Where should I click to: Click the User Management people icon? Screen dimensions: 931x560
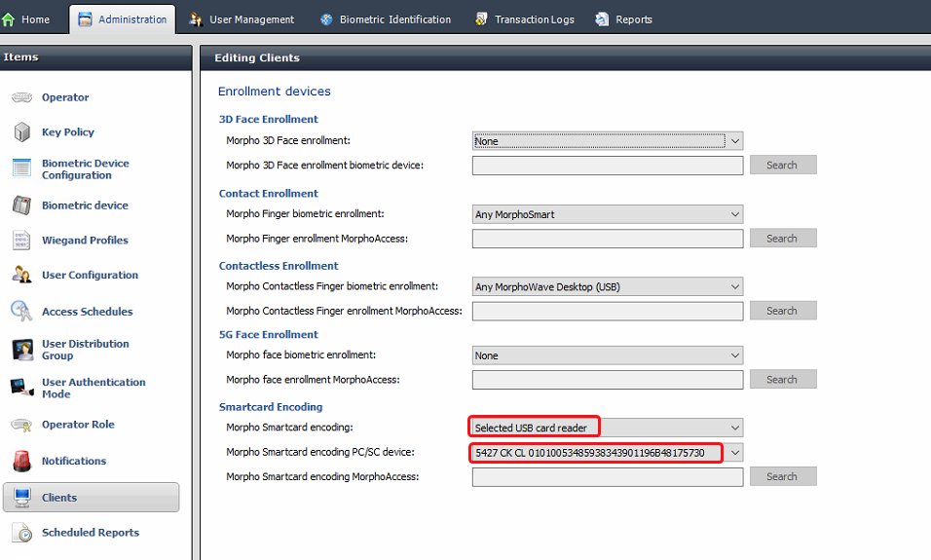pyautogui.click(x=196, y=19)
